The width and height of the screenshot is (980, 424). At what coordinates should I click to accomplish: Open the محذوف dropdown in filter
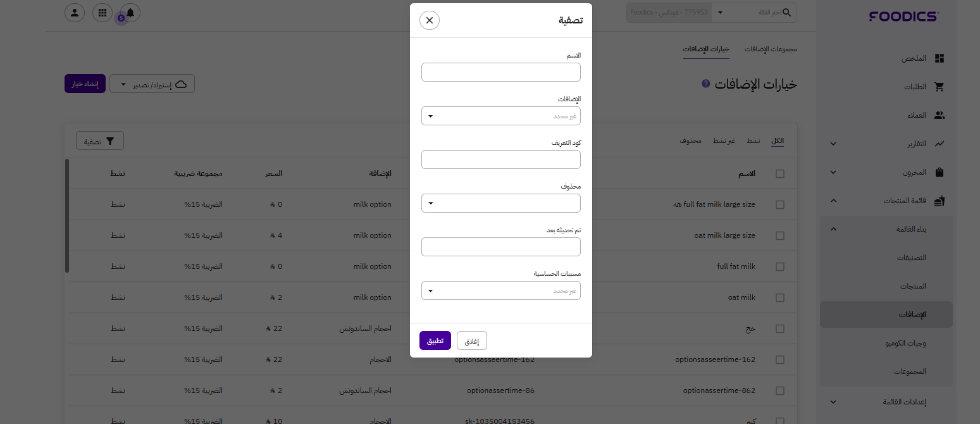(x=500, y=203)
